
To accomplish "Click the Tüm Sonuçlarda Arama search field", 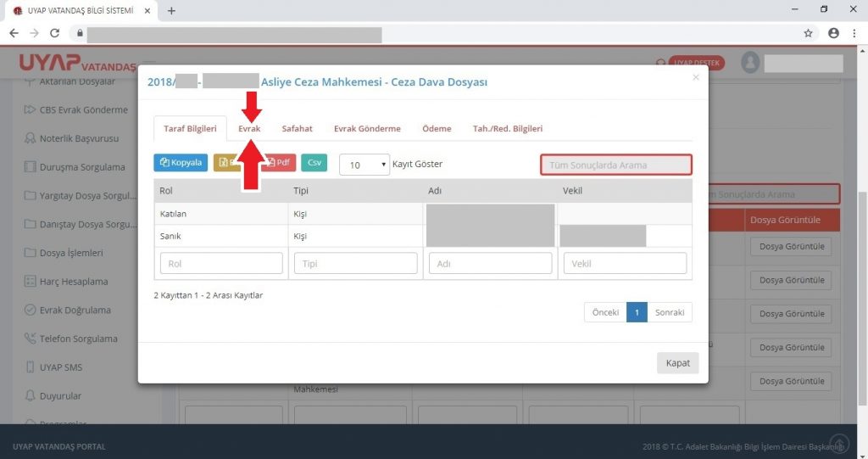I will (615, 165).
